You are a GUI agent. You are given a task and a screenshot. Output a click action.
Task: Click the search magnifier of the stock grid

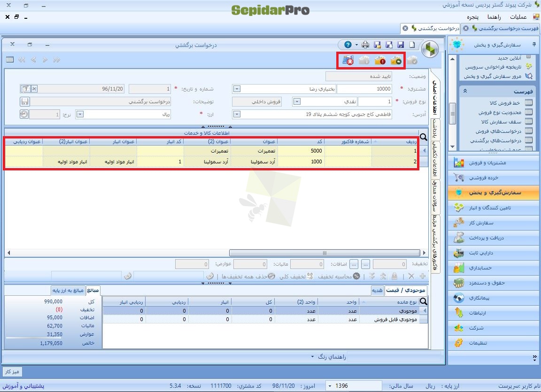tap(423, 301)
